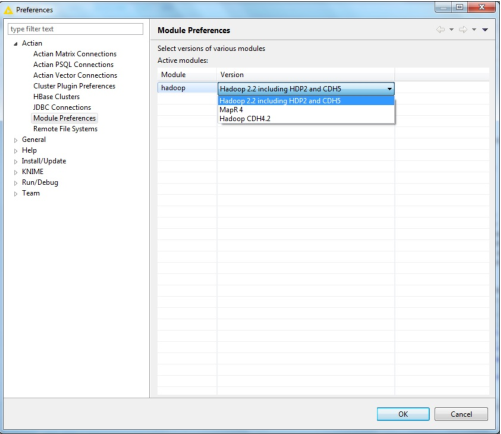Select Actian PSQL Connections page
This screenshot has width=501, height=434.
point(73,64)
